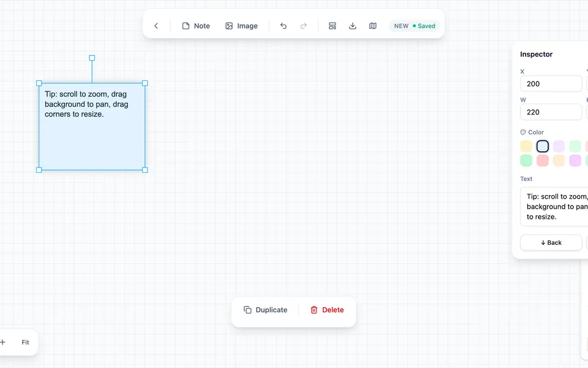Click the W width field showing 220
This screenshot has height=368, width=588.
point(551,112)
